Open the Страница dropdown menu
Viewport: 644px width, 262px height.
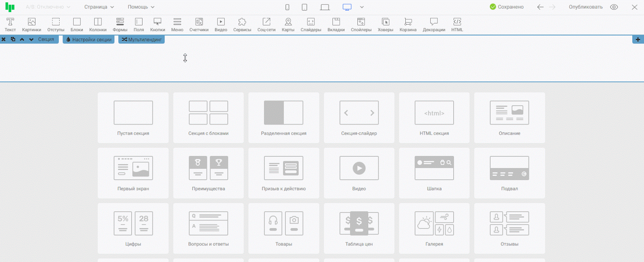point(99,7)
